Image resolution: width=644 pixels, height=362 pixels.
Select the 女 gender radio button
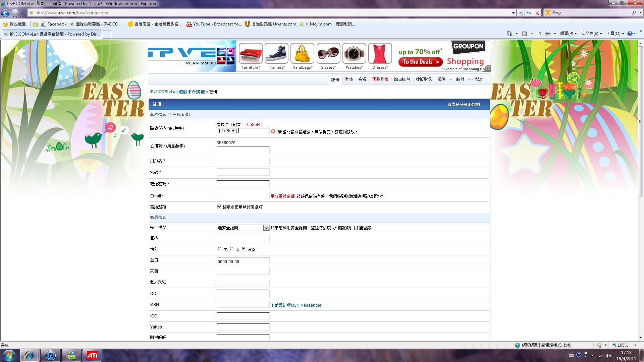click(232, 249)
